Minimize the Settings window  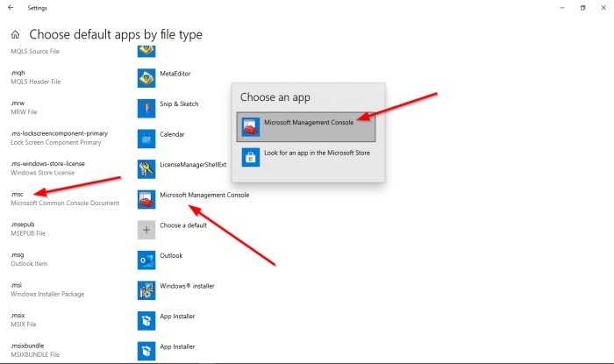[x=562, y=8]
